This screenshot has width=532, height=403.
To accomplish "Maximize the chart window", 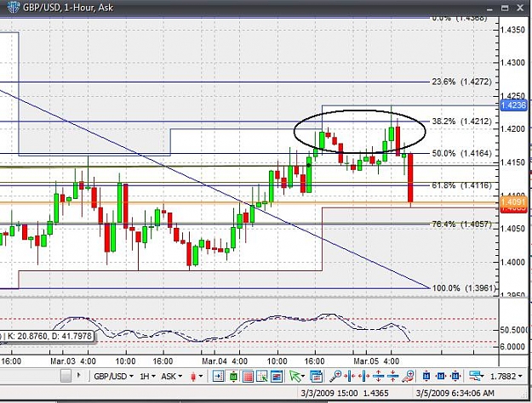I will (505, 8).
